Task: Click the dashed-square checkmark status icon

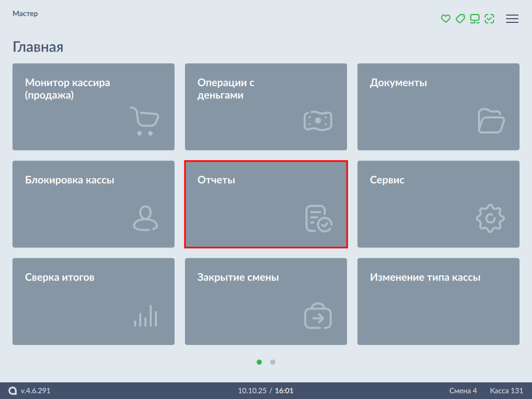Action: (x=489, y=19)
